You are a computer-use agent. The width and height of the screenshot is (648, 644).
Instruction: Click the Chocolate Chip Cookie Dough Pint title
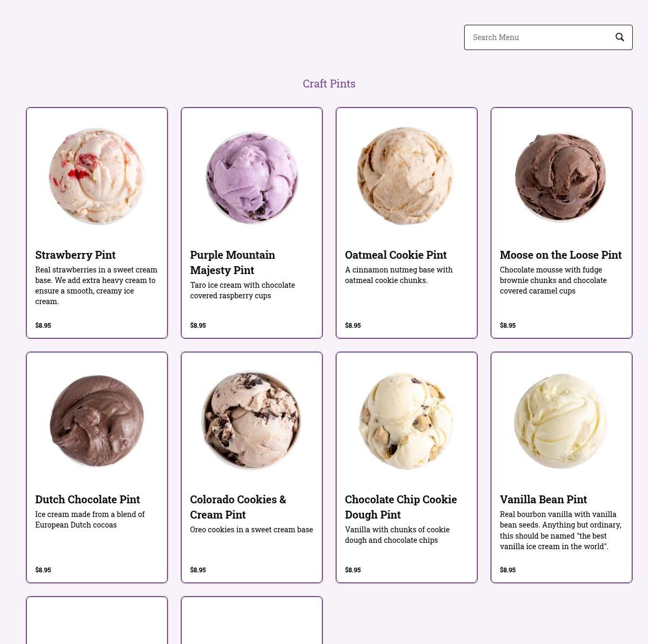point(401,507)
